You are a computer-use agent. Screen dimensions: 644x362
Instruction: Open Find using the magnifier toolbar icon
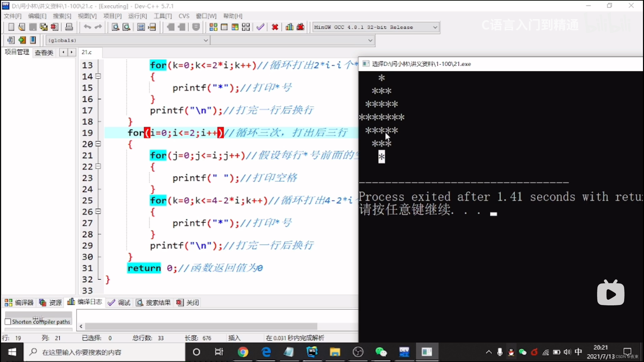(x=115, y=27)
